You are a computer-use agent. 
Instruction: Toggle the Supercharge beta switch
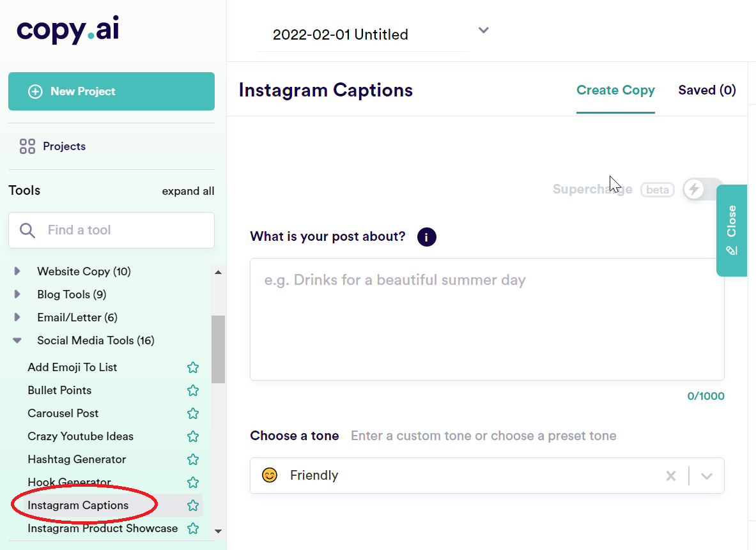tap(702, 189)
